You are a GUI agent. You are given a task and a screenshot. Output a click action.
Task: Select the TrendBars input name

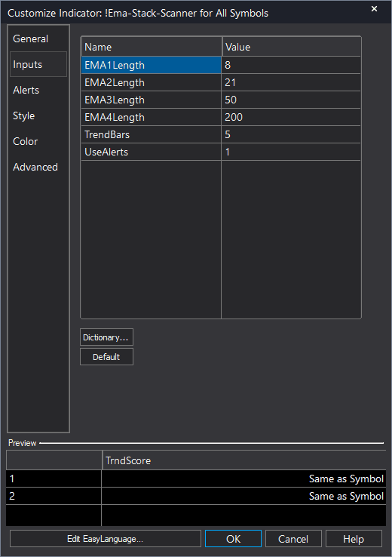click(151, 134)
